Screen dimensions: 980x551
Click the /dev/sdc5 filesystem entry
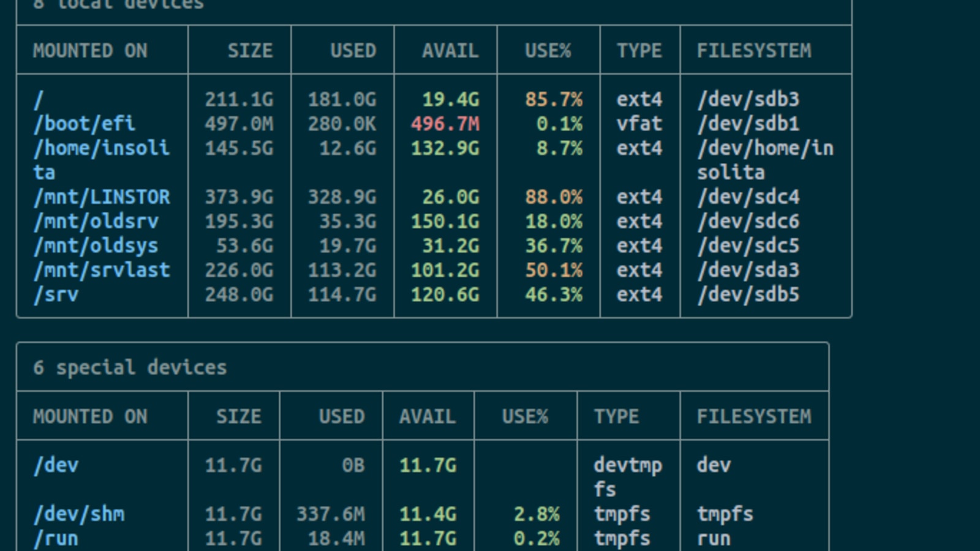[x=748, y=246]
